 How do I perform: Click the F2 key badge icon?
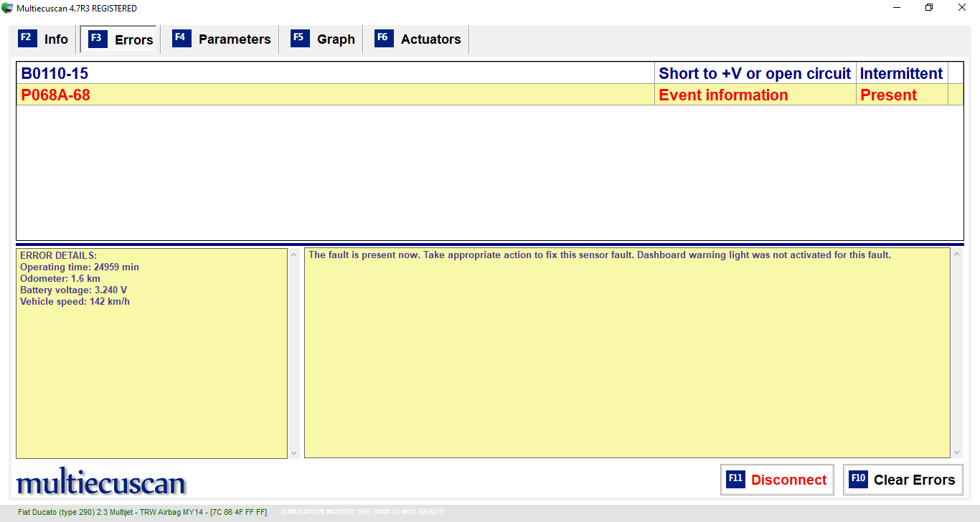pos(27,39)
